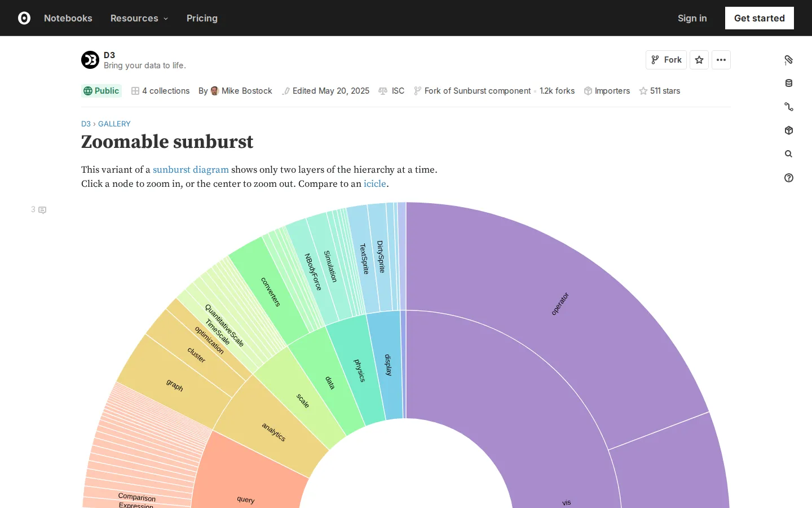
Task: Zoom into the display blue segment
Action: point(388,365)
